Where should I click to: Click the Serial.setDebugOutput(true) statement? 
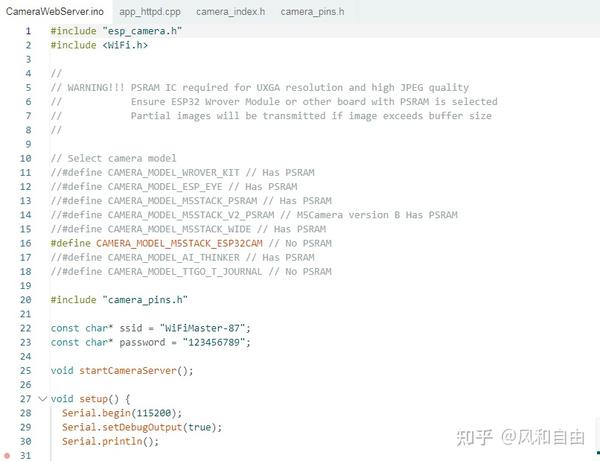pos(142,427)
